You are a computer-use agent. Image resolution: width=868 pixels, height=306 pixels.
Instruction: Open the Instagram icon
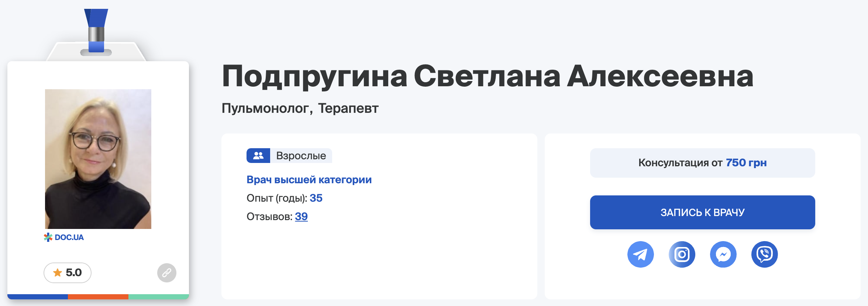tap(682, 254)
